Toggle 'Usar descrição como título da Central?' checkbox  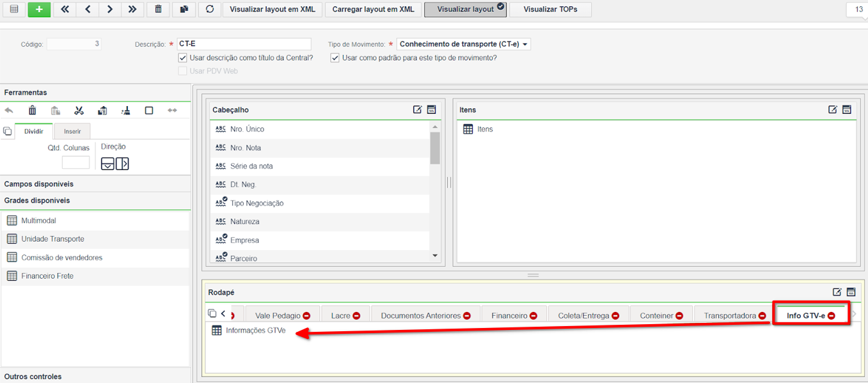click(183, 58)
